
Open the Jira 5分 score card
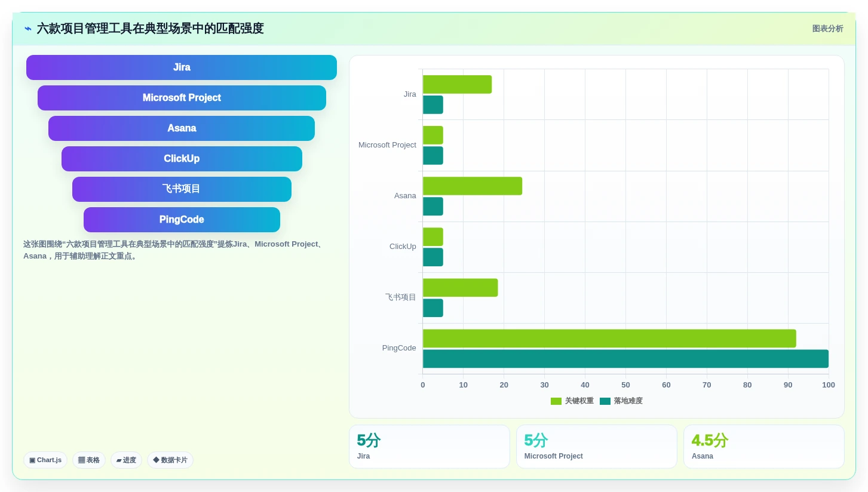point(430,447)
